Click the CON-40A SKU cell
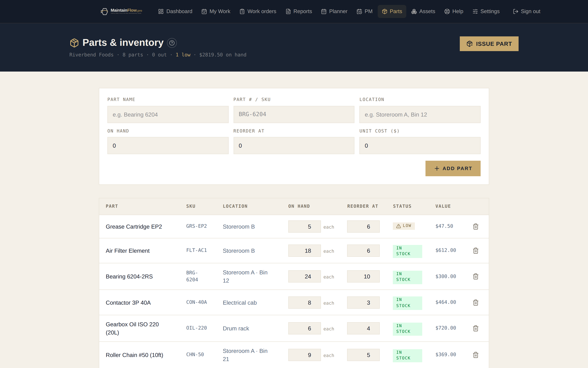The image size is (588, 368). pyautogui.click(x=196, y=302)
